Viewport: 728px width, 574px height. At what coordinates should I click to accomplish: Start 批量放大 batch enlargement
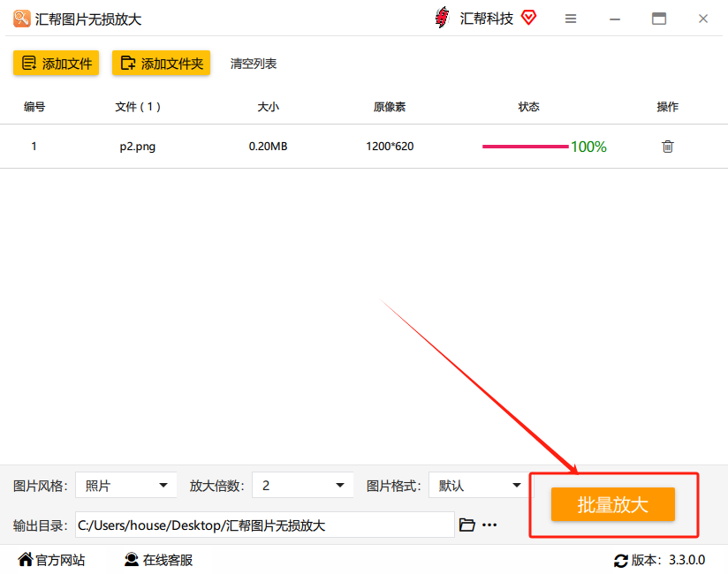tap(613, 504)
